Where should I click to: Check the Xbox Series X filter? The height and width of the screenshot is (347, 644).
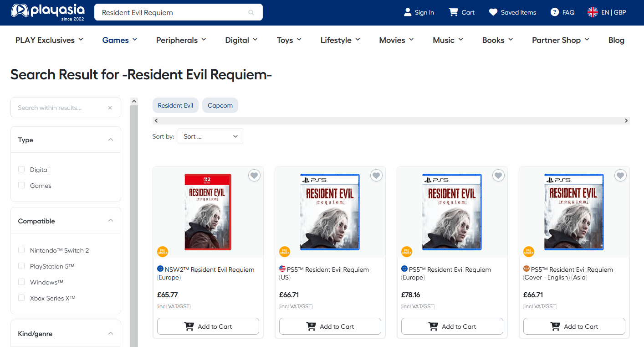click(x=21, y=298)
